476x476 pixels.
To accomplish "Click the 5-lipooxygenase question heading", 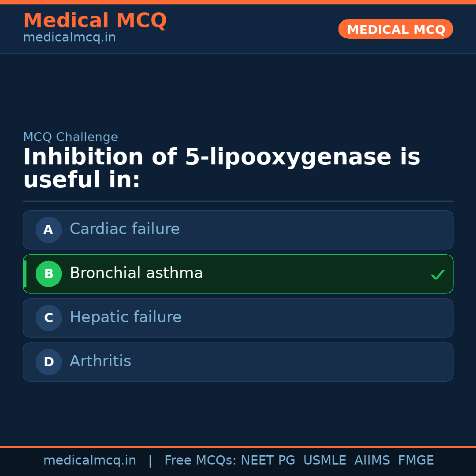I will (221, 168).
